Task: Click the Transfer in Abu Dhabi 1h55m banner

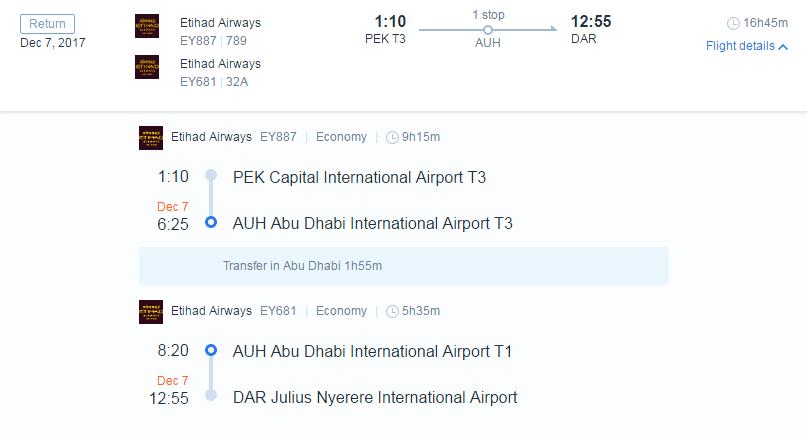Action: [x=403, y=266]
